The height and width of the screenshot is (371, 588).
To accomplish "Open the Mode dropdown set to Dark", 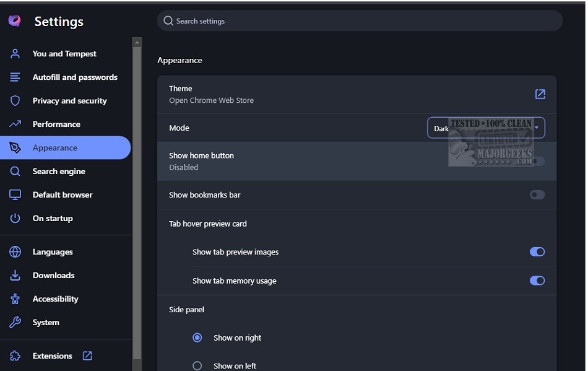I will [486, 128].
